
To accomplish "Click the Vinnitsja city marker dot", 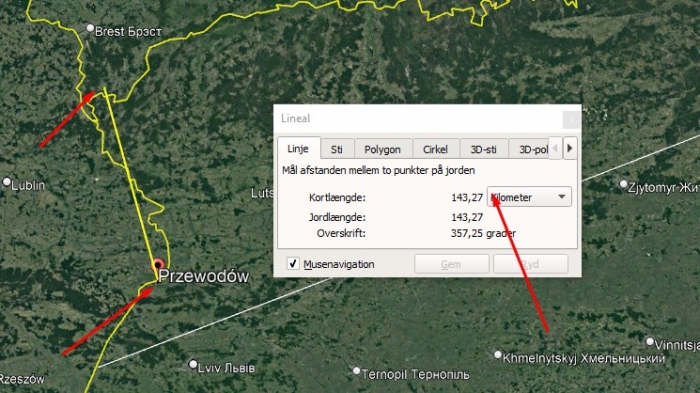I will (650, 342).
